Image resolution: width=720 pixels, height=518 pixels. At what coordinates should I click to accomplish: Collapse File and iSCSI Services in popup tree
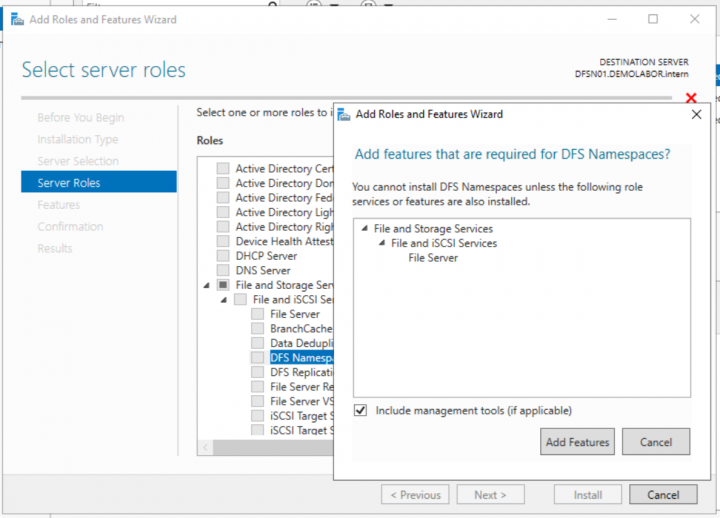[x=381, y=243]
